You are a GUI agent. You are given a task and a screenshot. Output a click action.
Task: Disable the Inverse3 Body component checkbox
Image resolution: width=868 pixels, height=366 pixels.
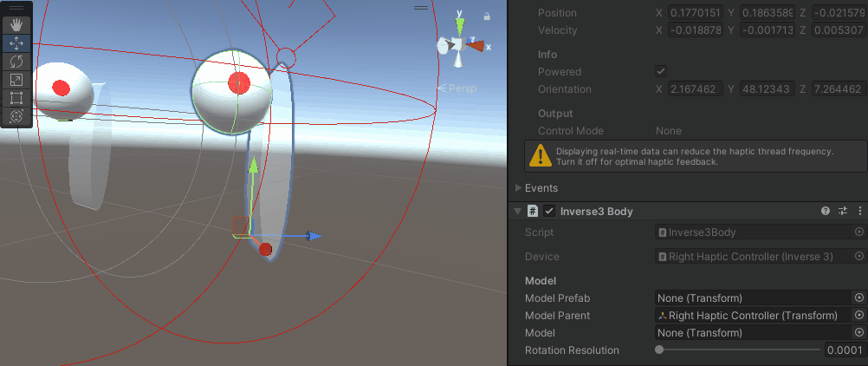click(549, 211)
